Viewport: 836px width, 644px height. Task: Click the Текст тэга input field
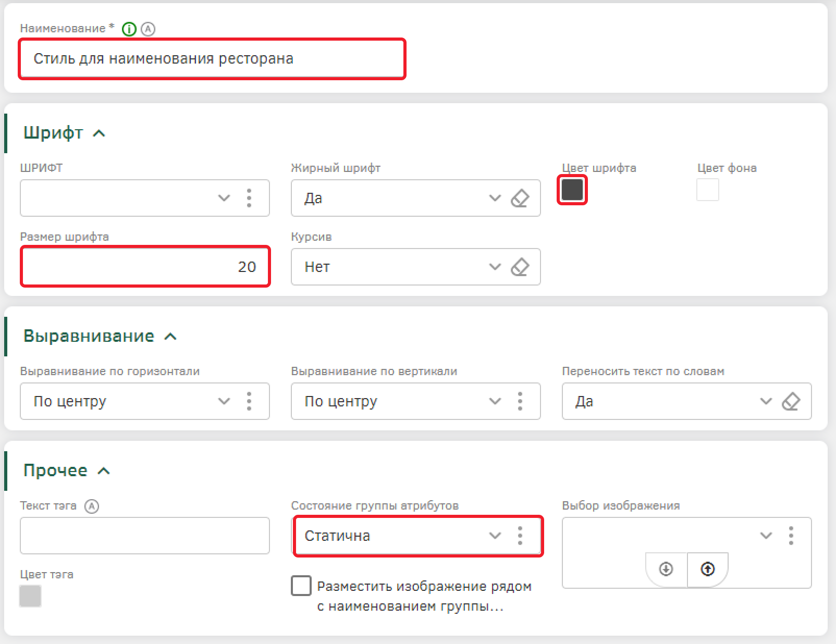pyautogui.click(x=145, y=536)
